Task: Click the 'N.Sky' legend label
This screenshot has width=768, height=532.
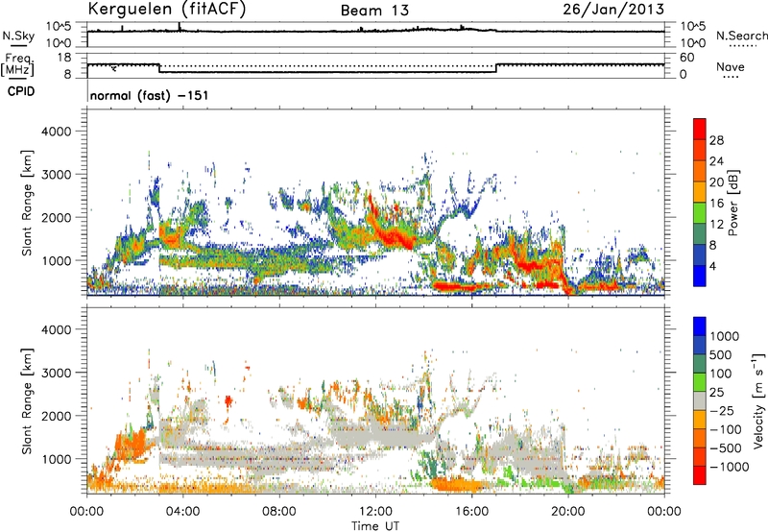Action: (x=18, y=36)
